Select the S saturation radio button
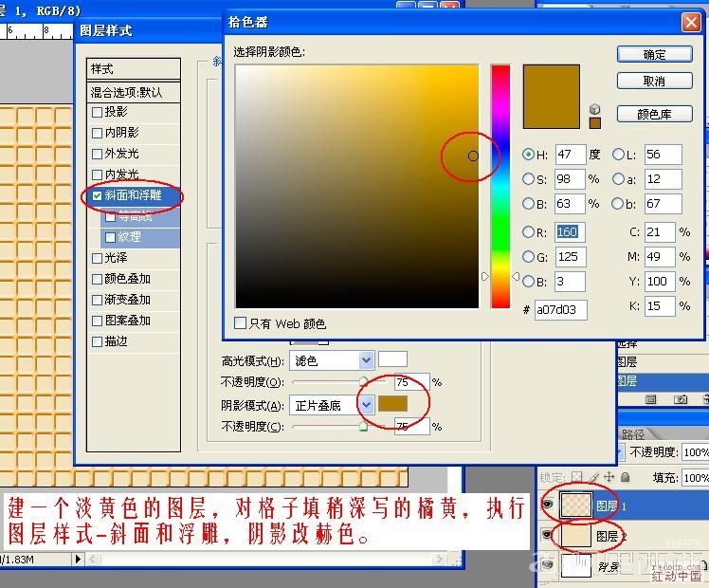Screen dimensions: 709x588 pos(528,178)
